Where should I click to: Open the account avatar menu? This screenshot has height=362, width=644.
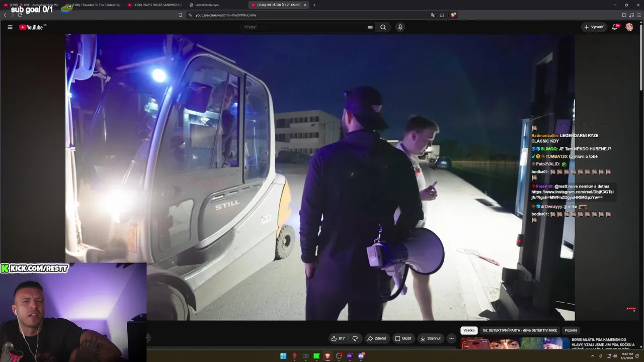coord(629,27)
